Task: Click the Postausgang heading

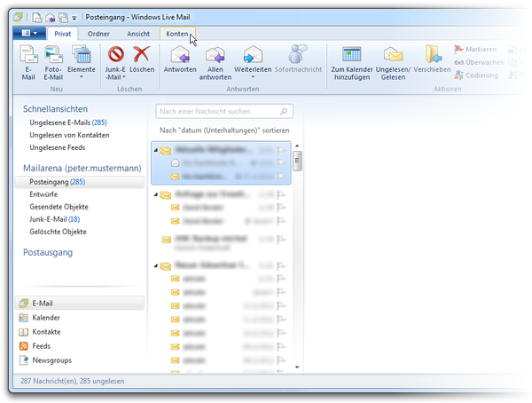Action: pos(48,252)
